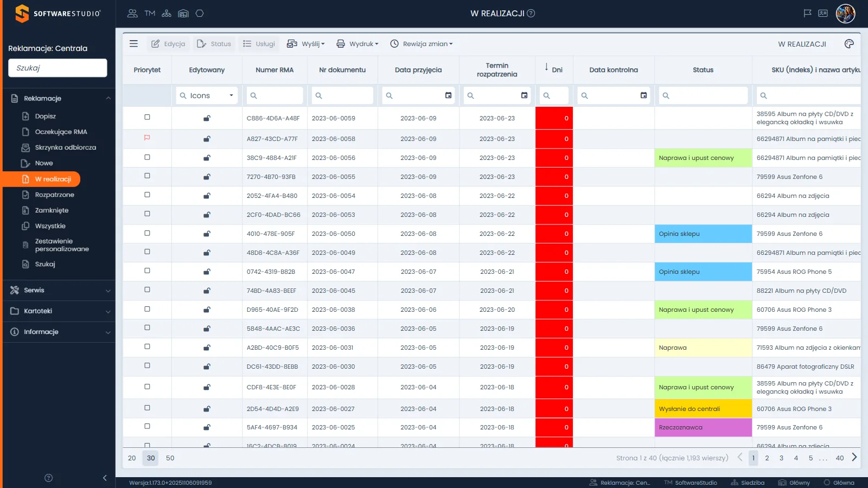The image size is (868, 488).
Task: Select checkbox for row 7270-4B70-93FB
Action: tap(147, 176)
